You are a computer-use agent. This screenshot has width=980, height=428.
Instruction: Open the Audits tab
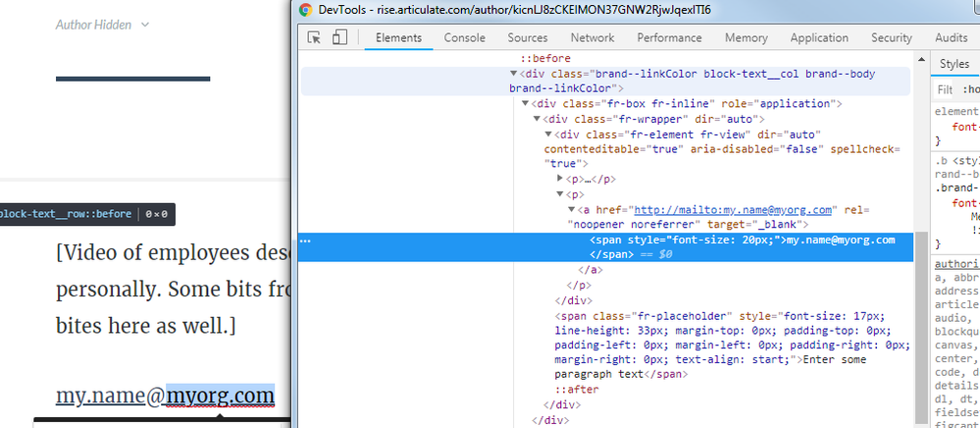tap(951, 37)
